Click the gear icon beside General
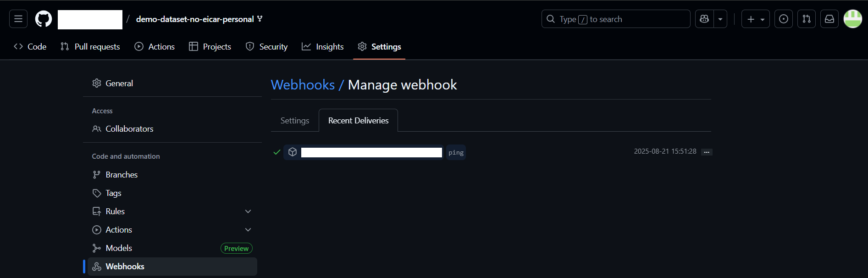 [97, 83]
